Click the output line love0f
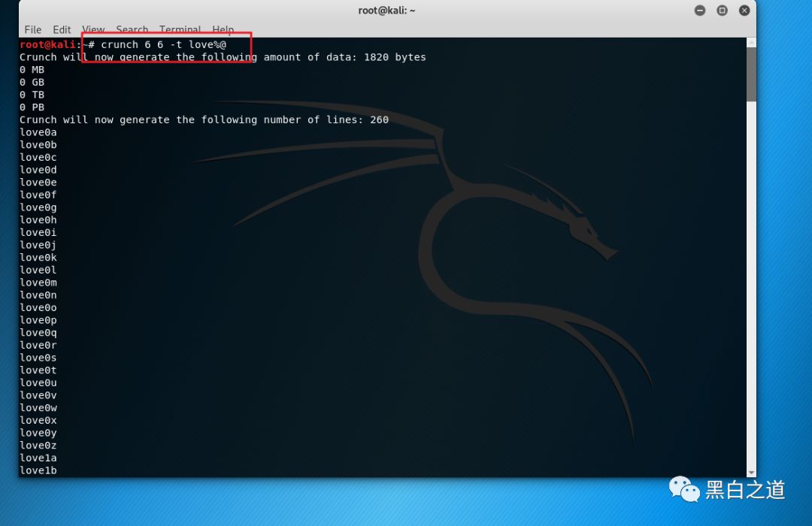Image resolution: width=812 pixels, height=526 pixels. point(38,195)
